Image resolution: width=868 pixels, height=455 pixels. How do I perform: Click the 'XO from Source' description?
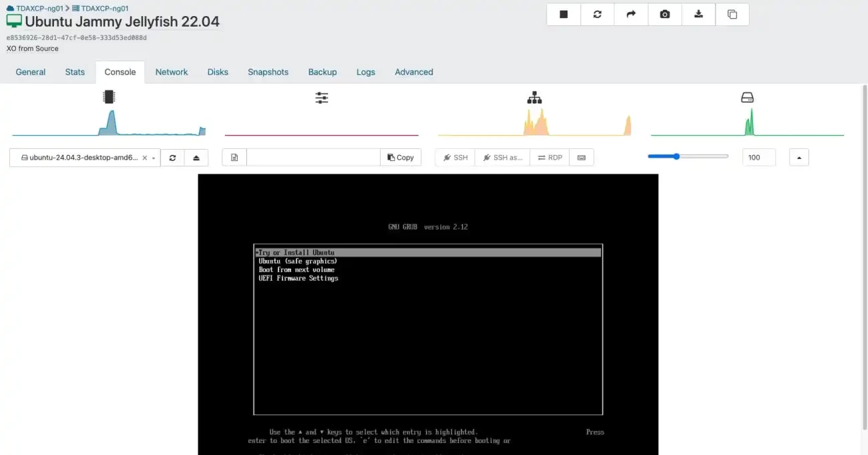click(x=33, y=49)
